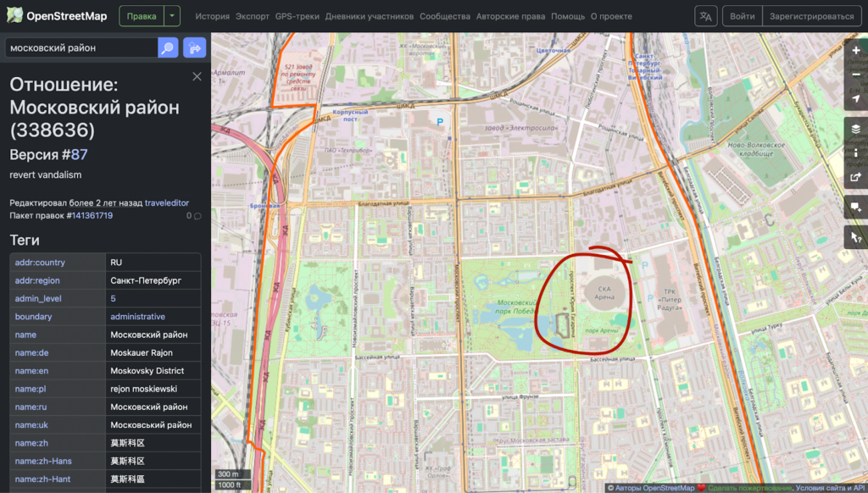Click the search field with московский район
The height and width of the screenshot is (493, 868).
[81, 48]
